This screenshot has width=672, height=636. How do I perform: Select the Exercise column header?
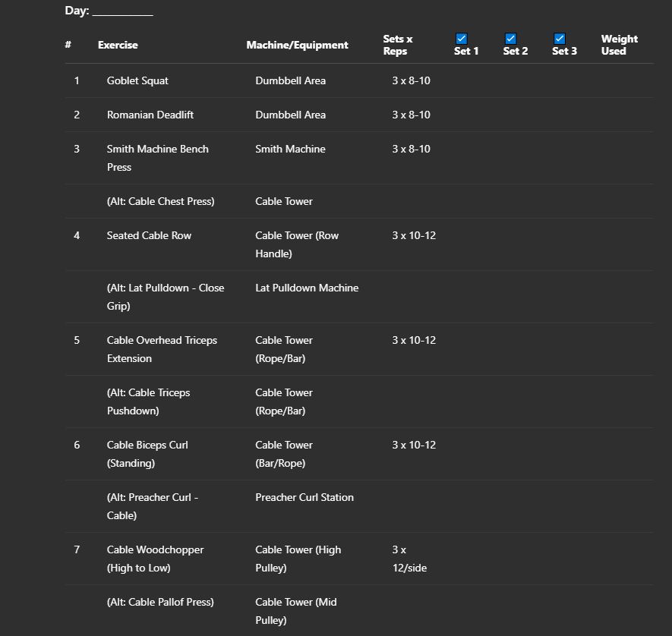pos(118,45)
